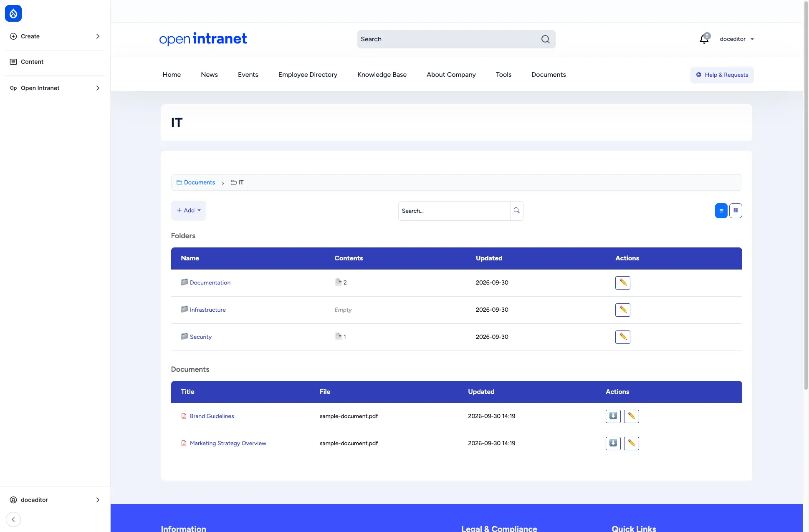809x532 pixels.
Task: Edit the Security folder with pencil icon
Action: [622, 337]
